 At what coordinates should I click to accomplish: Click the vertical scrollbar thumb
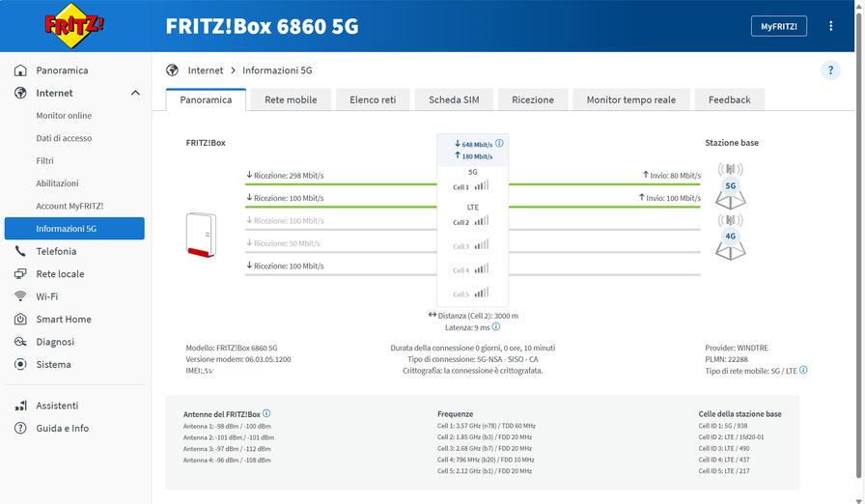(859, 245)
